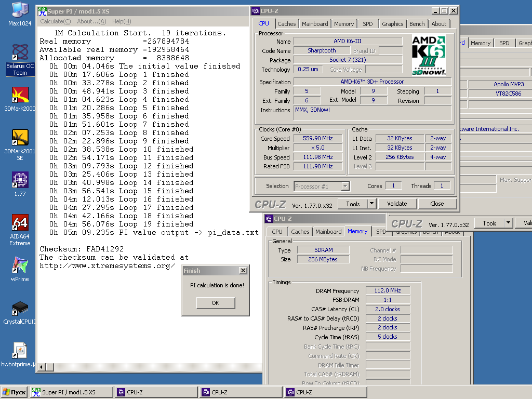The image size is (532, 399).
Task: Open the Help menu in Super PI
Action: [x=122, y=21]
